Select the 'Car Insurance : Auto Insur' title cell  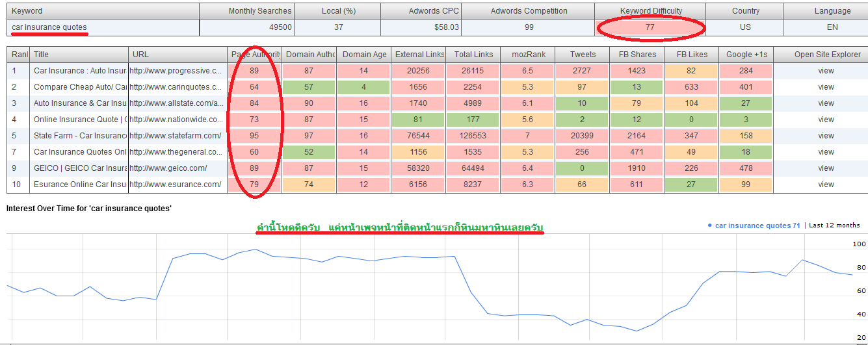point(79,71)
